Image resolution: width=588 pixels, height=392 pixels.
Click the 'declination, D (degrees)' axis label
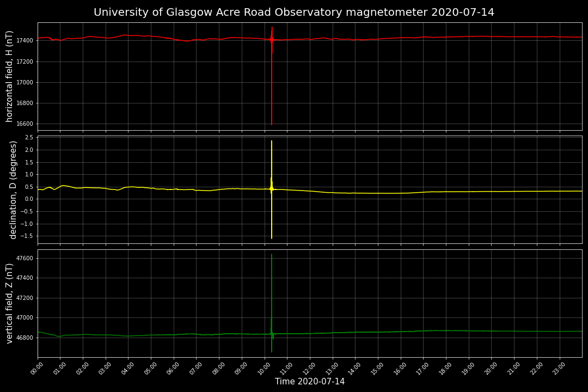(13, 190)
